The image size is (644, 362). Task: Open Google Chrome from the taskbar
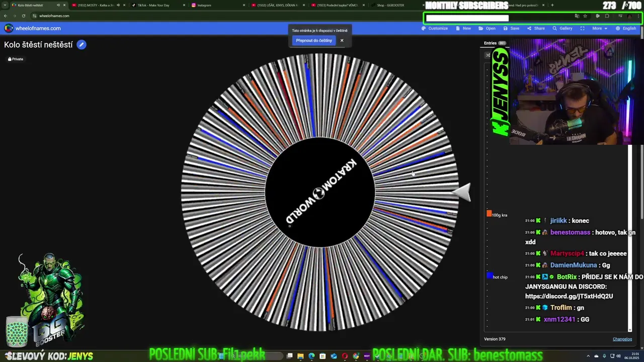pyautogui.click(x=356, y=356)
